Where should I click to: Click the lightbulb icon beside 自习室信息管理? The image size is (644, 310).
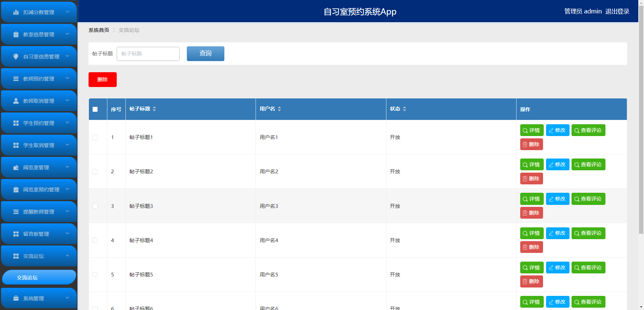coord(16,57)
